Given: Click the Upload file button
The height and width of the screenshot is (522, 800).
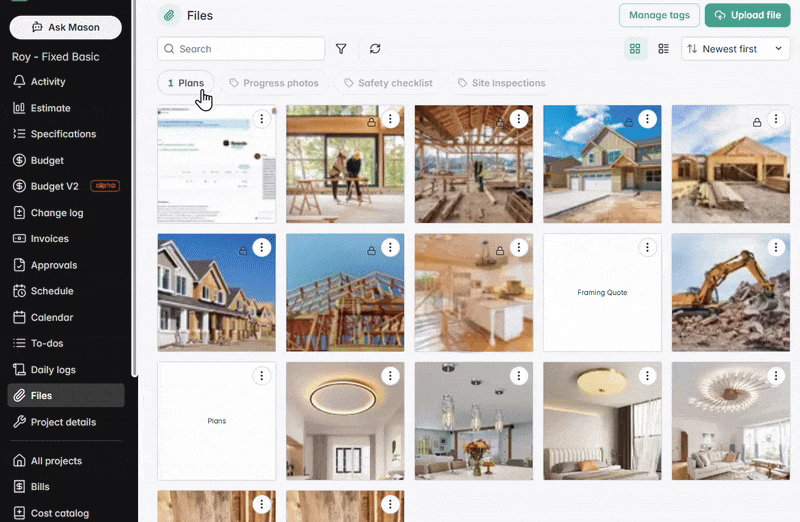Looking at the screenshot, I should coord(747,15).
